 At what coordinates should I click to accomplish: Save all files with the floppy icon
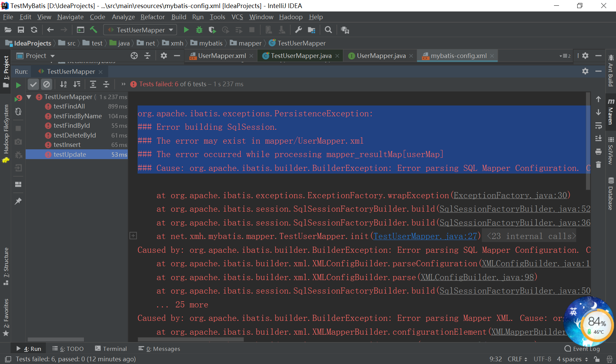(21, 30)
